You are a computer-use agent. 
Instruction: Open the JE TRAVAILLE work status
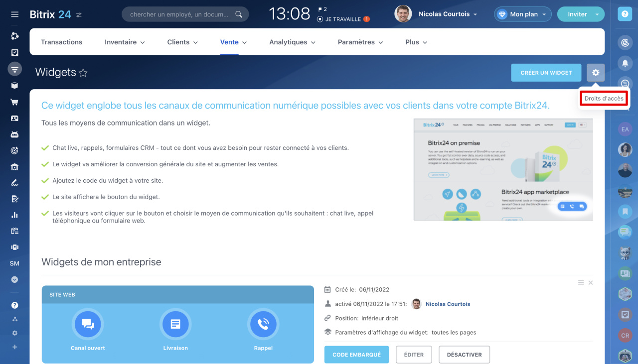pos(342,19)
